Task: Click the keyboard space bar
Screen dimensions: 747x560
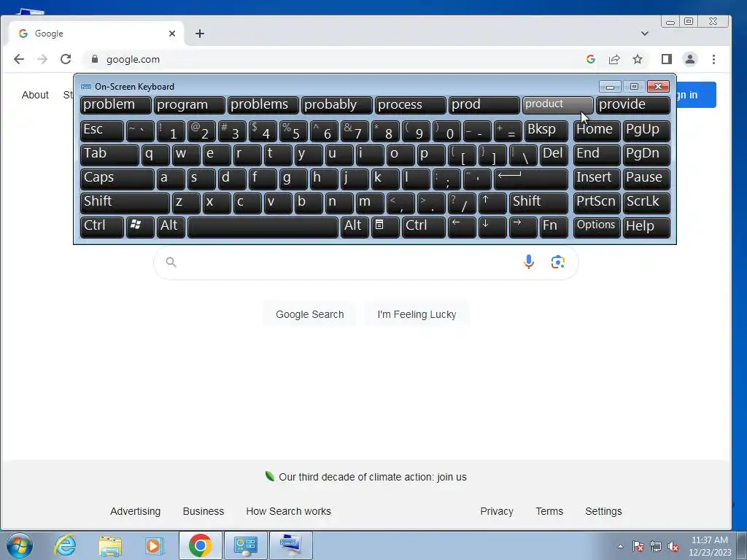Action: coord(263,227)
